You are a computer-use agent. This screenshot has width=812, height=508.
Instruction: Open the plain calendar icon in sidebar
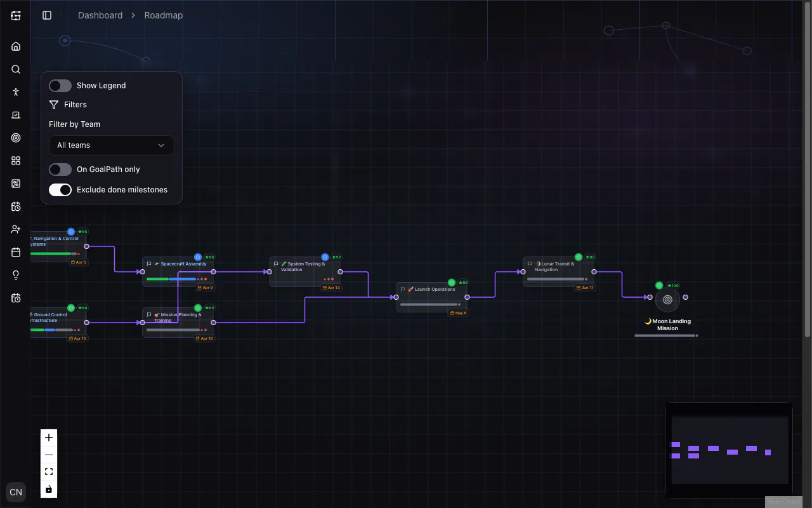point(16,252)
